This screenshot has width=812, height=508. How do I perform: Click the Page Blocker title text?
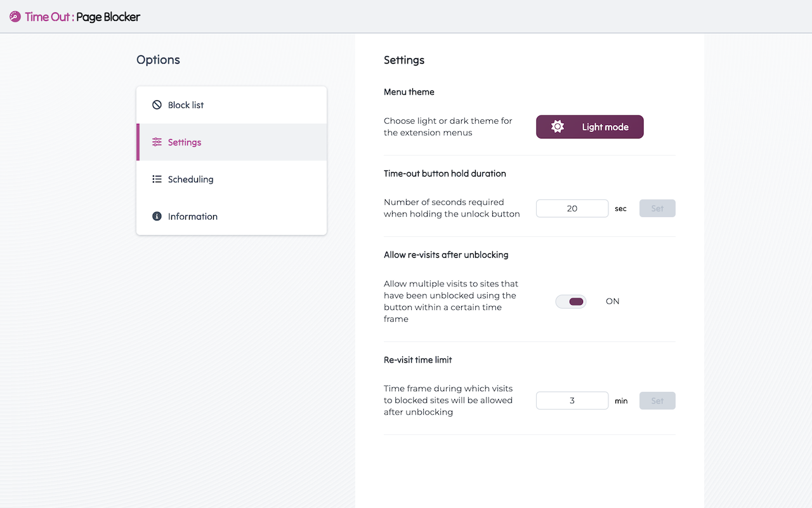coord(108,17)
